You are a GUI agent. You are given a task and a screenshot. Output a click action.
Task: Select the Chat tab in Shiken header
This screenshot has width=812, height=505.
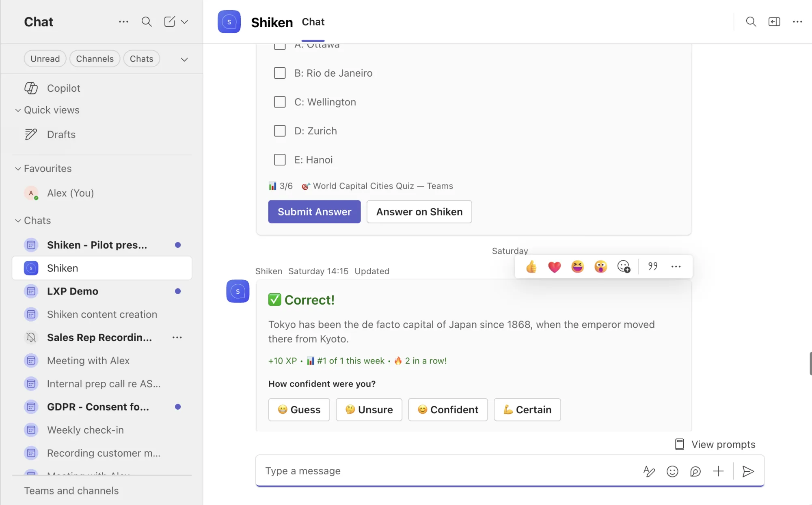point(313,22)
